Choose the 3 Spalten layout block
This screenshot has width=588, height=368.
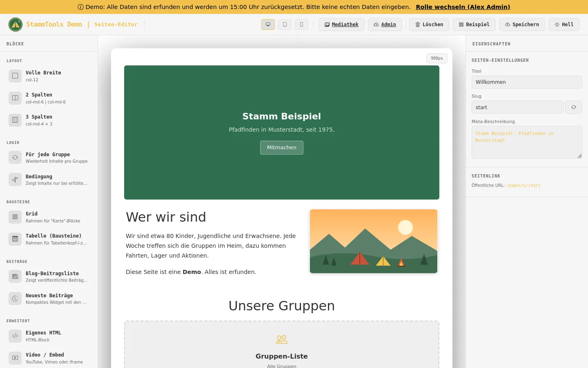pyautogui.click(x=49, y=120)
